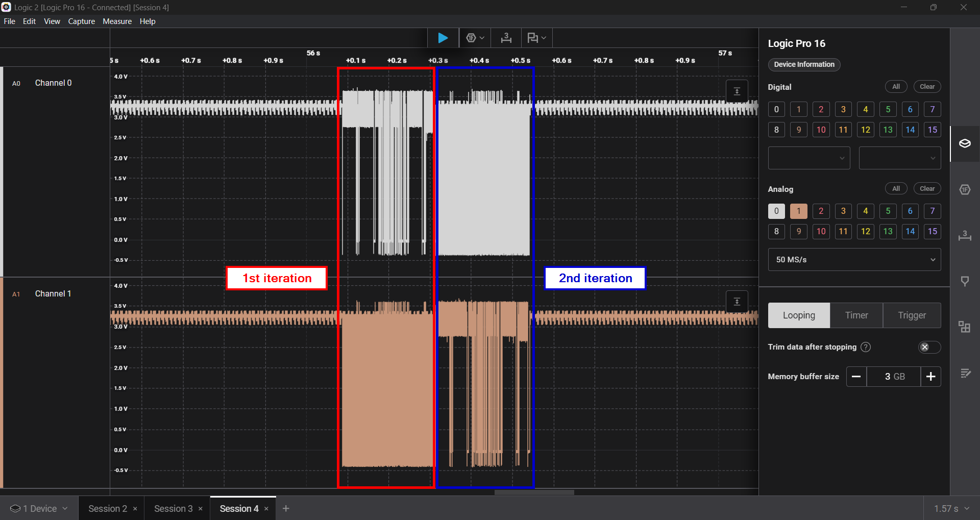Open the Notes panel icon in sidebar
This screenshot has width=980, height=520.
(964, 374)
